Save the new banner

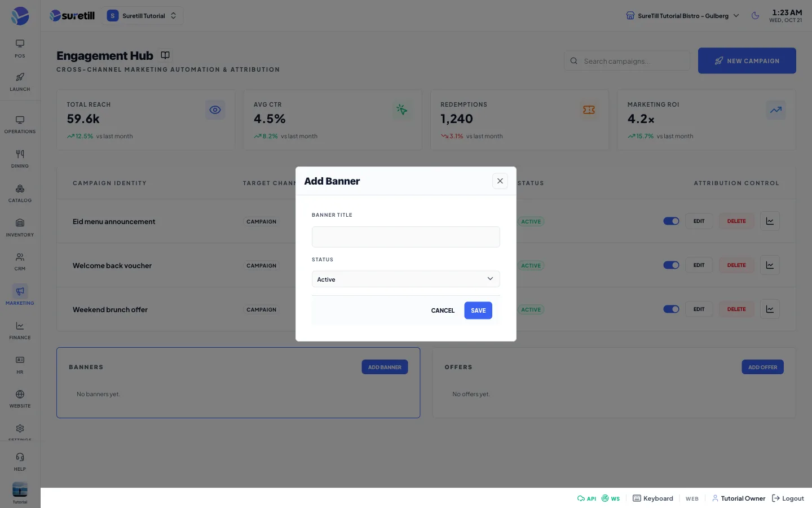[x=478, y=310]
